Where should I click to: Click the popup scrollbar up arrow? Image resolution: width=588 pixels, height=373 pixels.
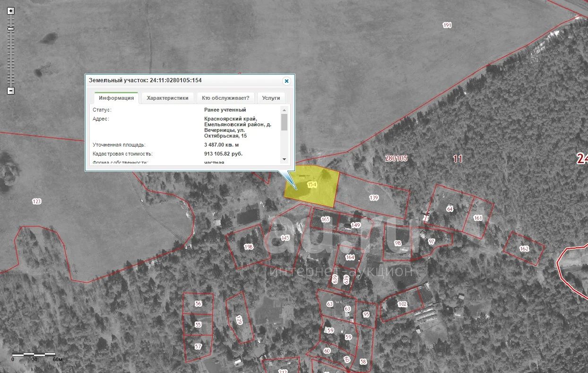[284, 110]
